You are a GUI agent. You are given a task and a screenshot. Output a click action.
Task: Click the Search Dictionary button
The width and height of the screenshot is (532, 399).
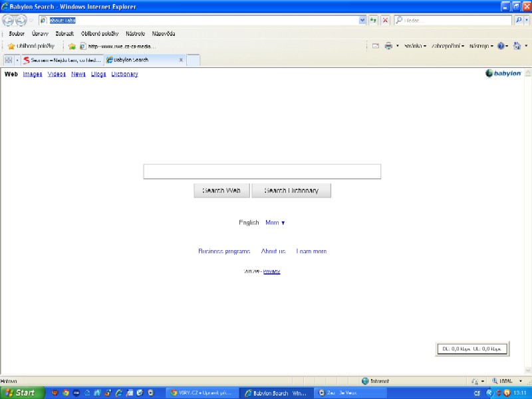[x=291, y=191]
